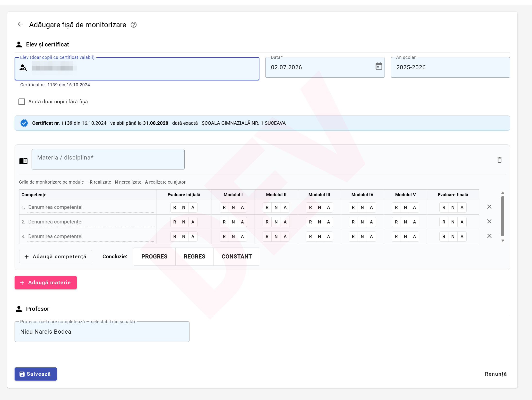Screen dimensions: 532x400
Task: Remove competence row 2 with X
Action: [x=489, y=222]
